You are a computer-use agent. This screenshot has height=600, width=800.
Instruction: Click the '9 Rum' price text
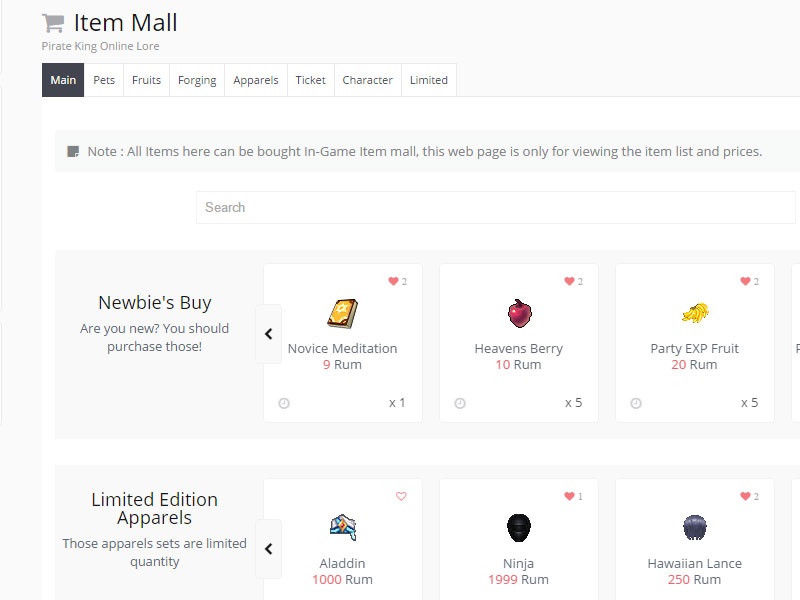342,365
